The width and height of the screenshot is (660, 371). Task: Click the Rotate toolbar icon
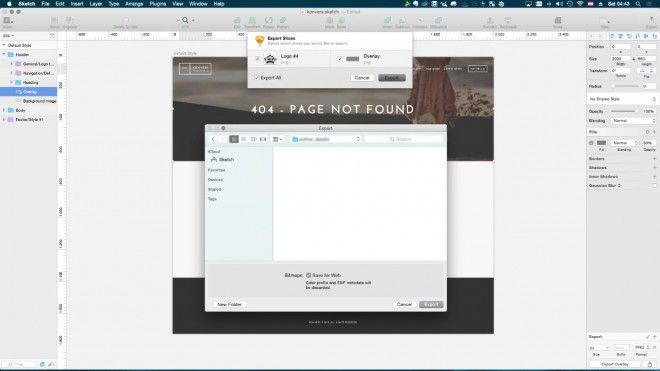pos(268,20)
